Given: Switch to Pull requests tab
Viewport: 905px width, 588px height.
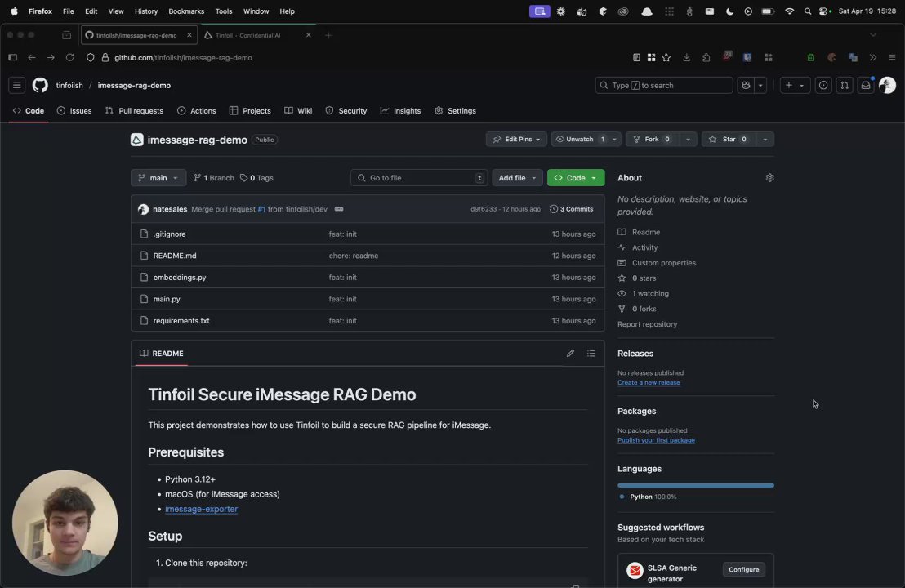Looking at the screenshot, I should click(135, 111).
